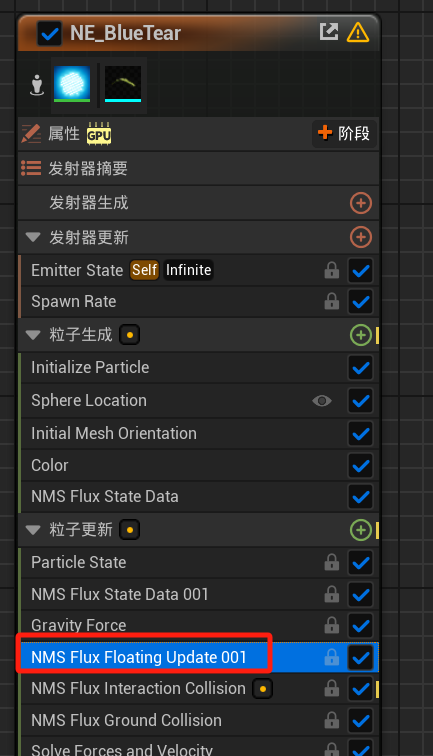This screenshot has width=433, height=756.
Task: Click the NE_BlueTear emitter title
Action: [x=125, y=33]
